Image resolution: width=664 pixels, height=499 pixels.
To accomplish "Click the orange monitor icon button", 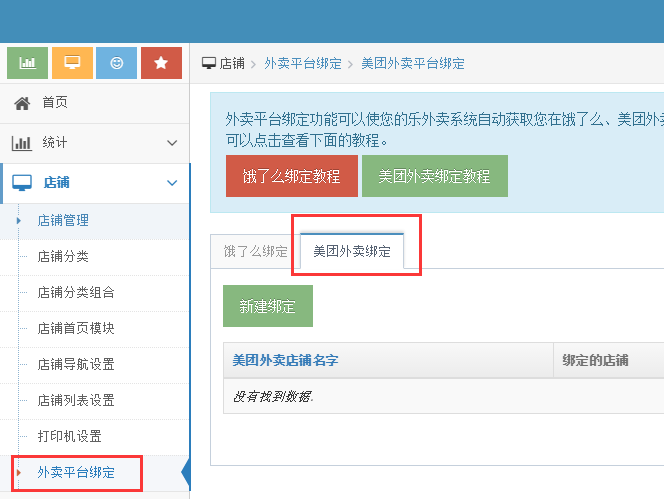I will (72, 63).
